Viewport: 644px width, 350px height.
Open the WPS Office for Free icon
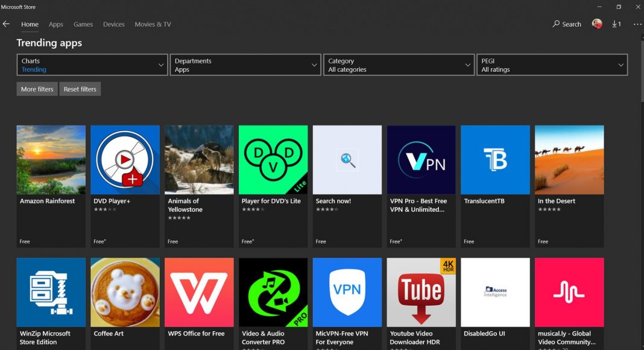click(199, 292)
